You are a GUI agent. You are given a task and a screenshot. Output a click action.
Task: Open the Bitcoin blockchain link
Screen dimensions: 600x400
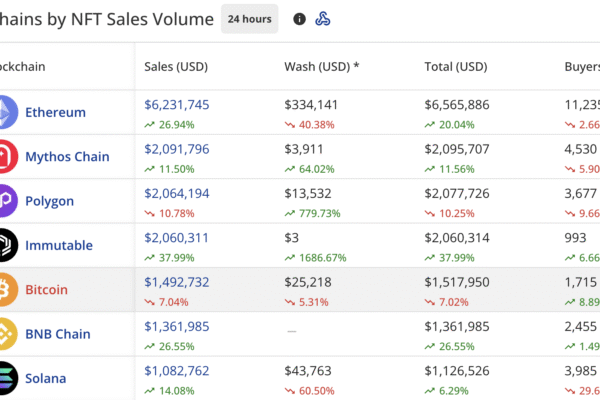[x=46, y=289]
